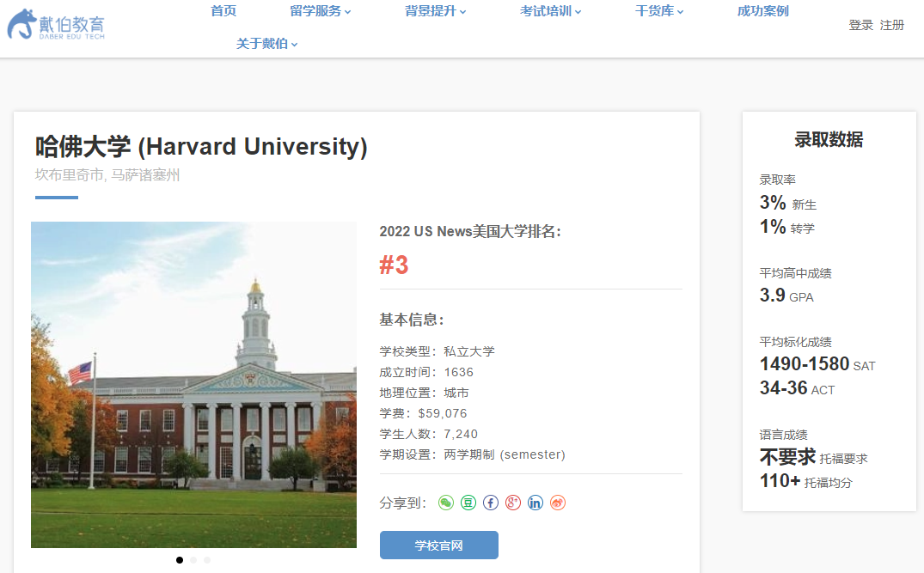Click the 学校官网 button
This screenshot has height=573, width=924.
point(438,545)
